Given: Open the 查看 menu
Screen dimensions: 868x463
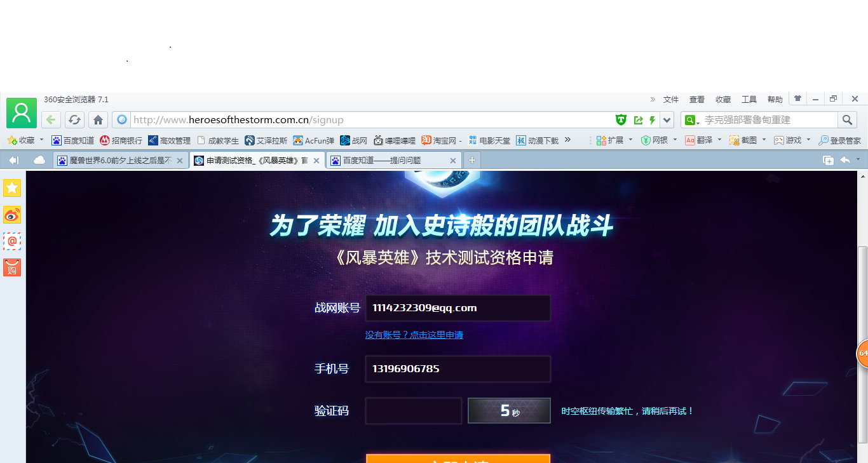Looking at the screenshot, I should [697, 100].
